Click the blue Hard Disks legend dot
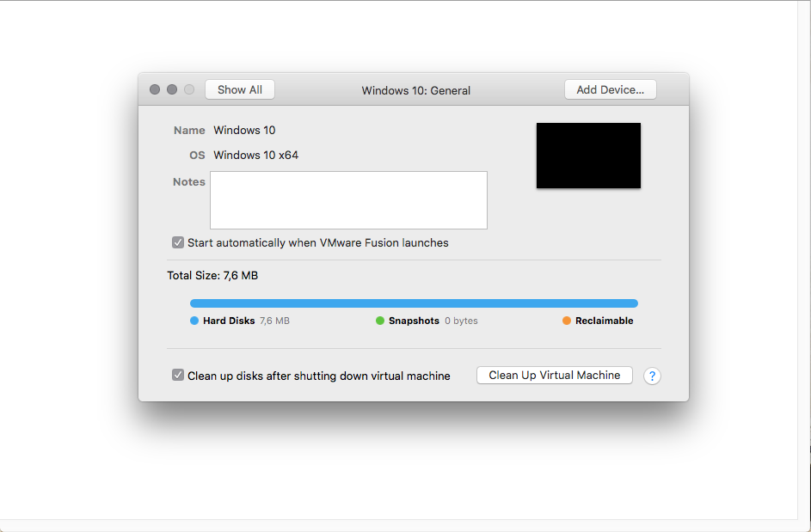Viewport: 811px width, 532px height. (x=194, y=321)
